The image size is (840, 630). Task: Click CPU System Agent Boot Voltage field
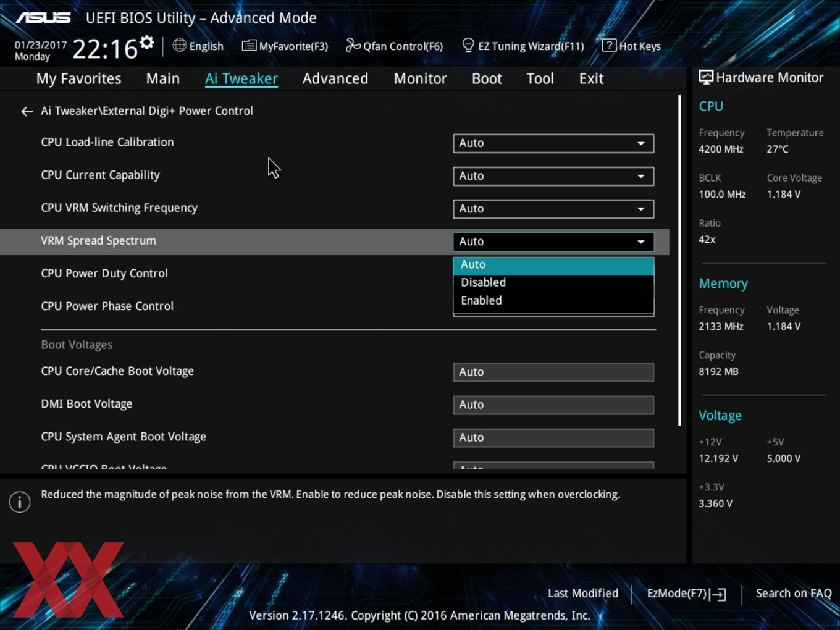553,438
